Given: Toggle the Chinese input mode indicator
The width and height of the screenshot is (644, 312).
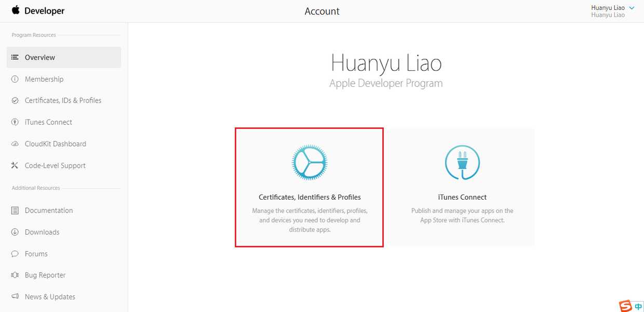Looking at the screenshot, I should coord(638,307).
